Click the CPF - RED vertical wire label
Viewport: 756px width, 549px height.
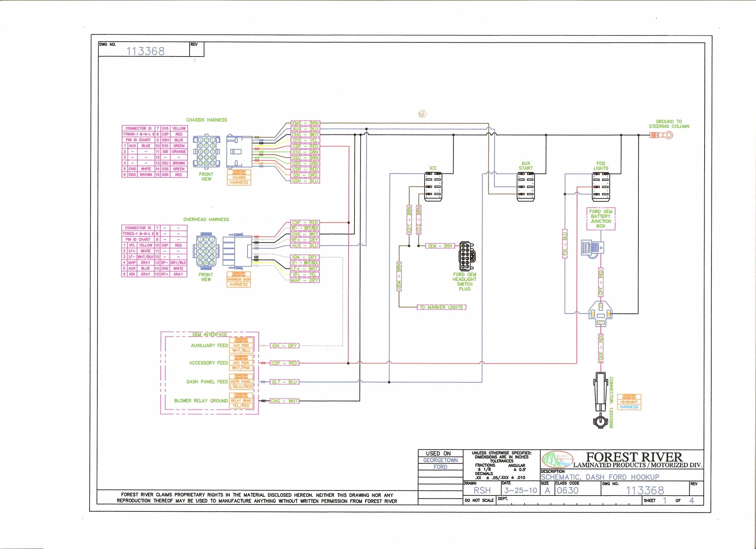pyautogui.click(x=601, y=283)
